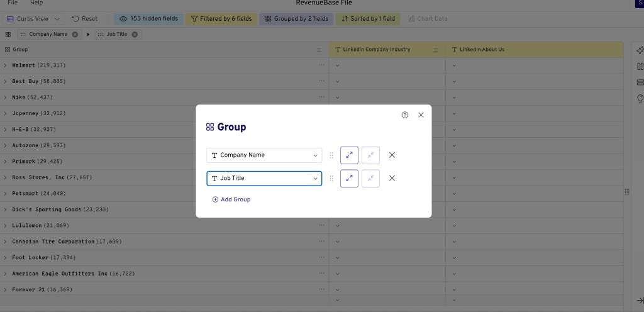The height and width of the screenshot is (312, 644).
Task: Open the Forever 21 row's three-dot menu
Action: (x=321, y=289)
